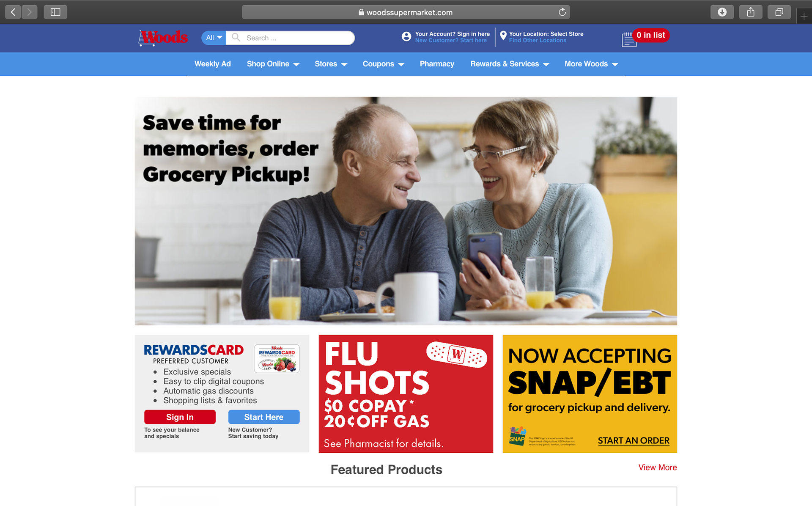Expand the Coupons dropdown menu
Viewport: 812px width, 506px height.
pos(384,64)
